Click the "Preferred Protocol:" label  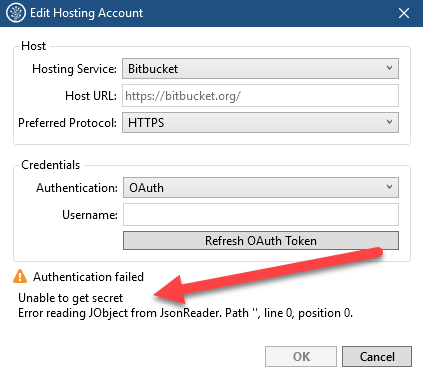[x=67, y=123]
